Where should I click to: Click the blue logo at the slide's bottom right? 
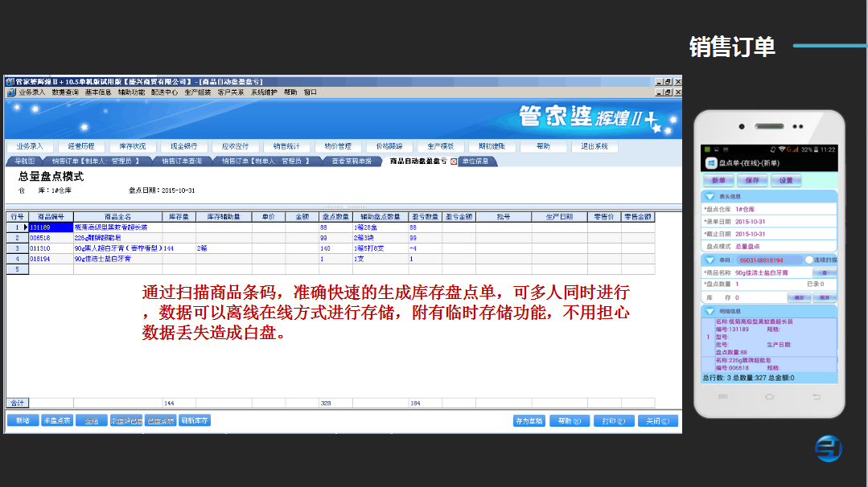[829, 448]
